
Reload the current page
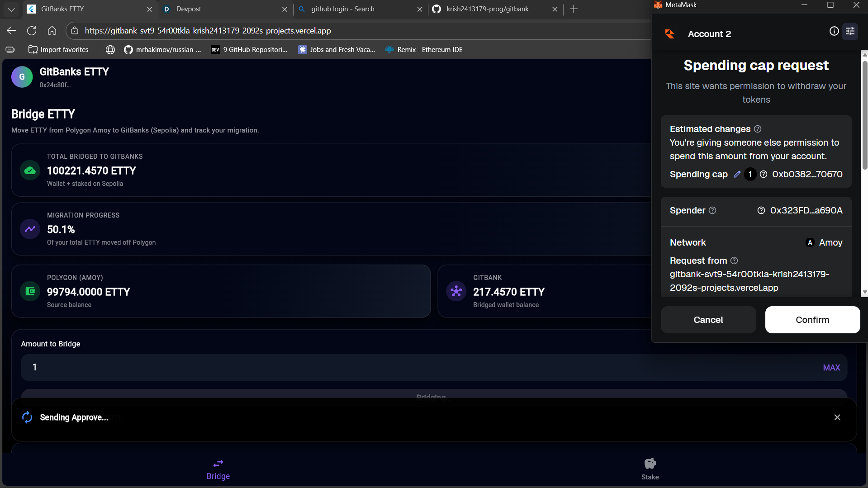point(32,31)
